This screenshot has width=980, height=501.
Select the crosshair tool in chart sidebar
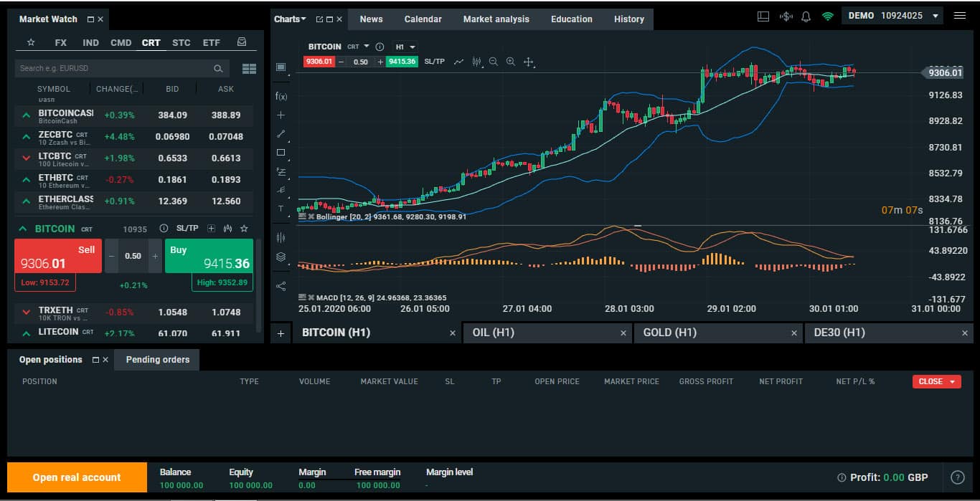(281, 115)
